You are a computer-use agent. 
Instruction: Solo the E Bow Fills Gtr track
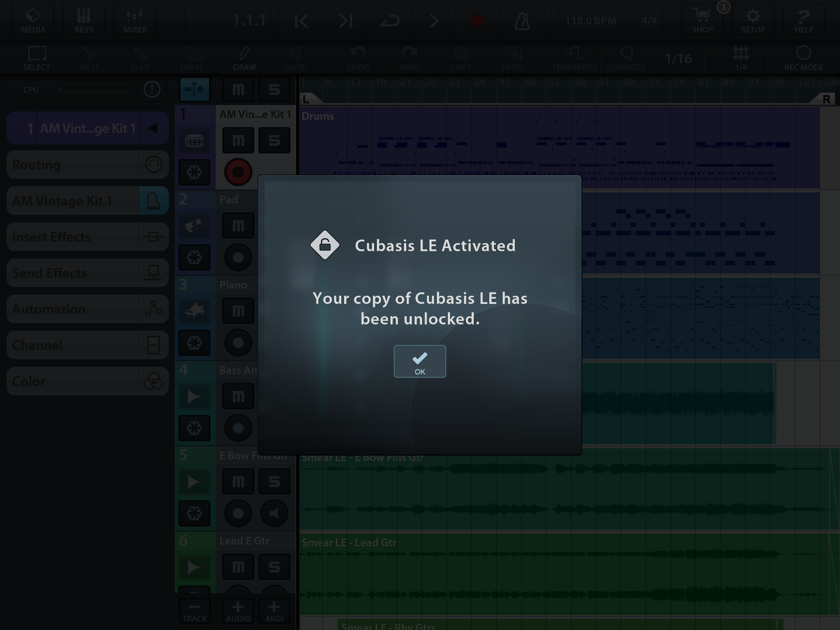(x=274, y=482)
